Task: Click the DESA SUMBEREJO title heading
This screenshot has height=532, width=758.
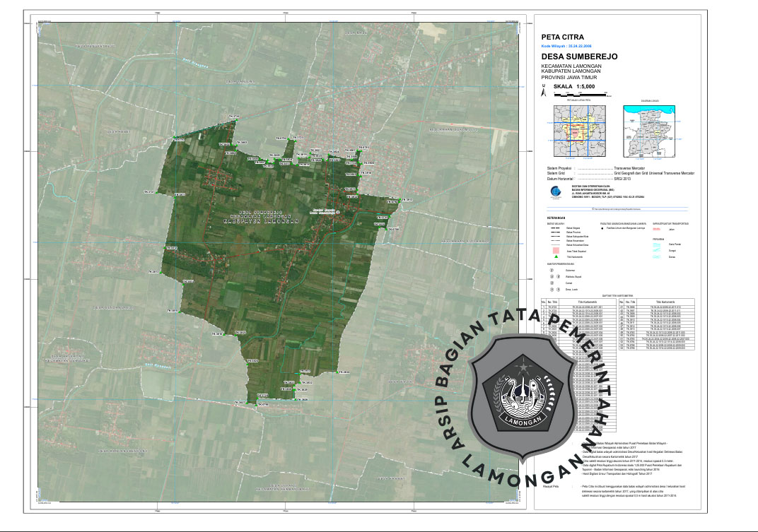Action: (x=579, y=56)
